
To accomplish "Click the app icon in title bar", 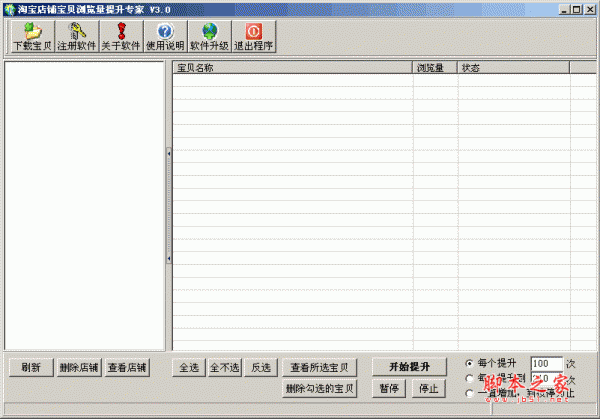I will (x=9, y=10).
